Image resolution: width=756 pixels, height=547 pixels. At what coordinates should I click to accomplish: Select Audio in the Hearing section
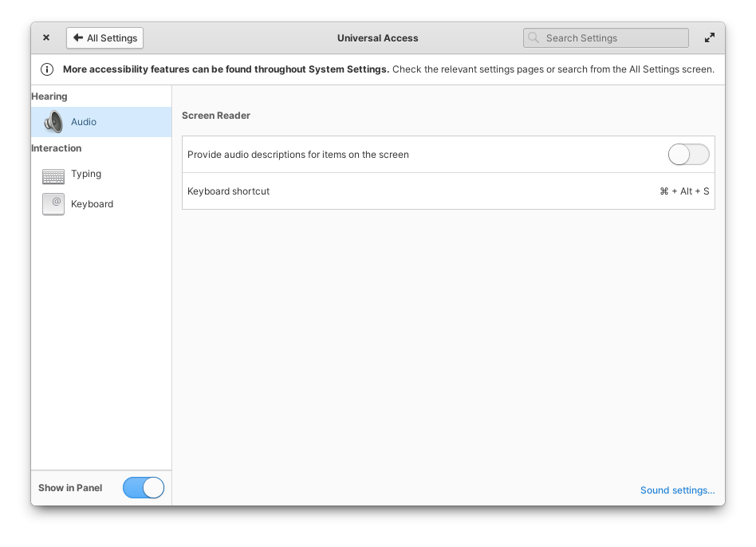[83, 121]
